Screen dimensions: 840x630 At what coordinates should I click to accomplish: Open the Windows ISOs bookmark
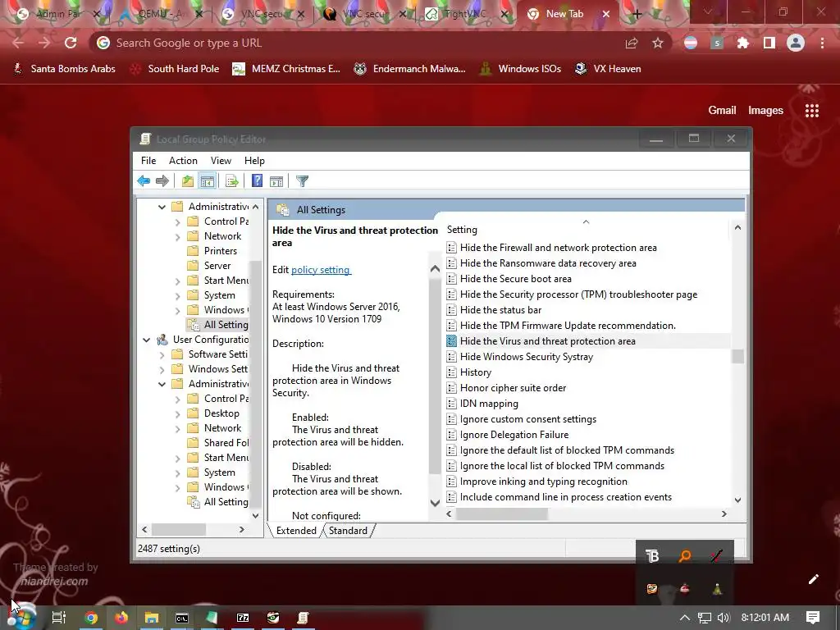520,69
